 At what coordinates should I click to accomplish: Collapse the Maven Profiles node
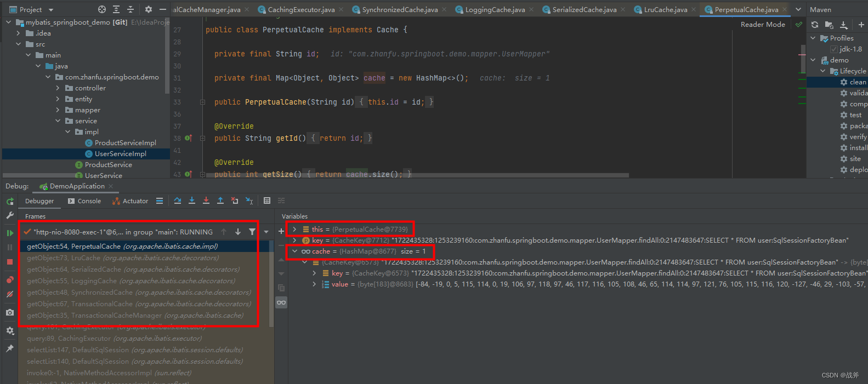(x=813, y=38)
